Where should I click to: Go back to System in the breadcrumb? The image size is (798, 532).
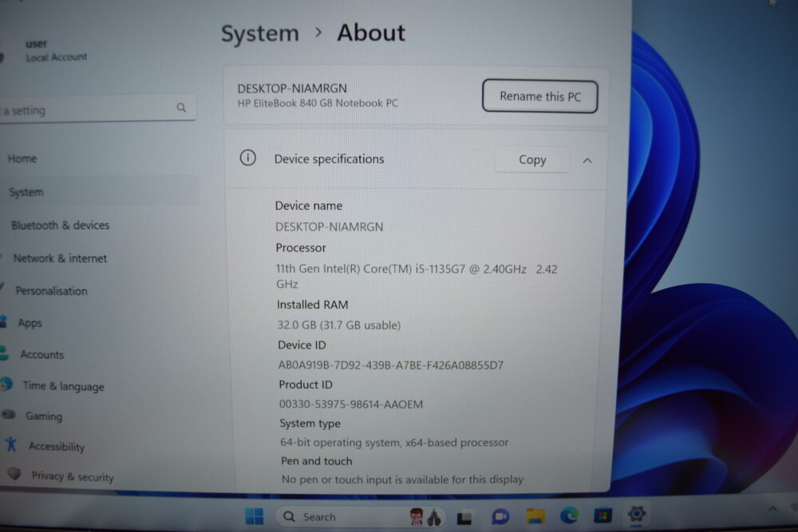click(260, 33)
